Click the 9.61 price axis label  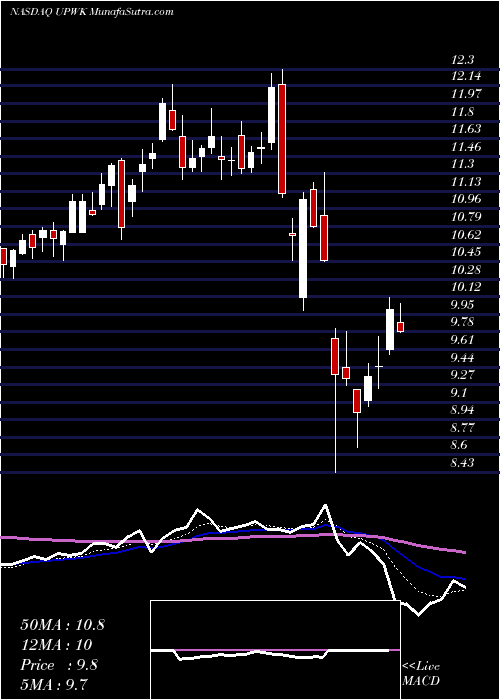(463, 340)
